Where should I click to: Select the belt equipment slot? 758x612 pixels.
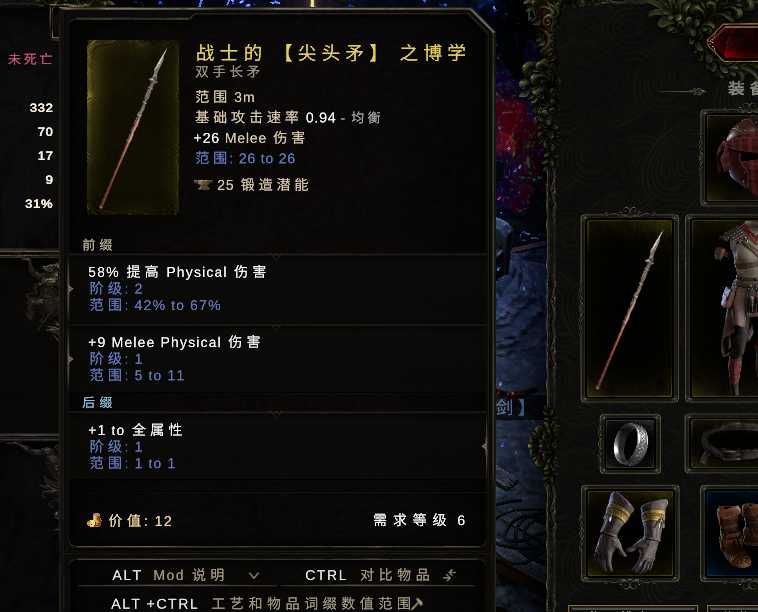[722, 443]
